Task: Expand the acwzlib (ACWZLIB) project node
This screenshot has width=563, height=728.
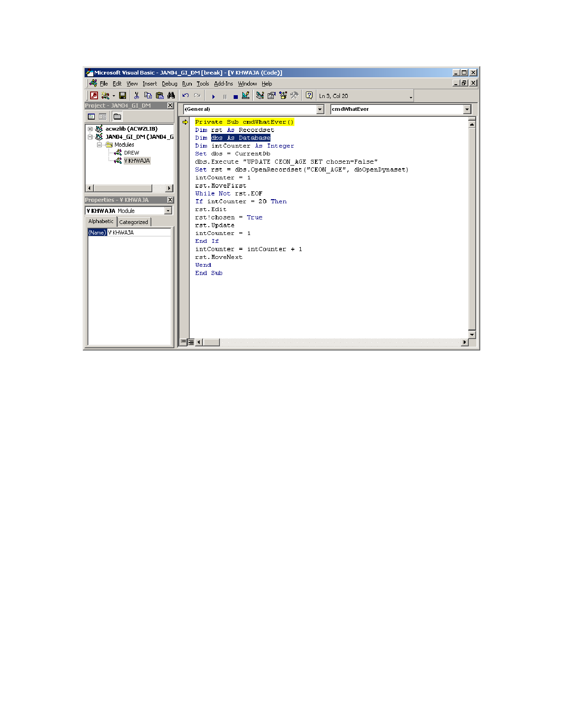Action: tap(90, 129)
